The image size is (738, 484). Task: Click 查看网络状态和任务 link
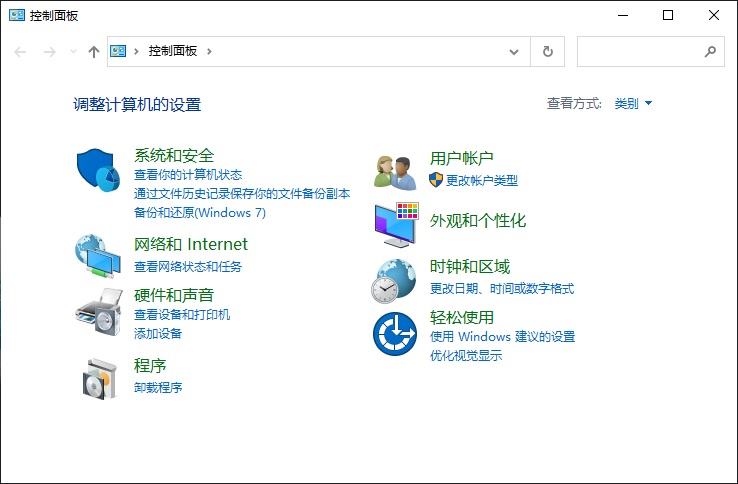click(188, 266)
